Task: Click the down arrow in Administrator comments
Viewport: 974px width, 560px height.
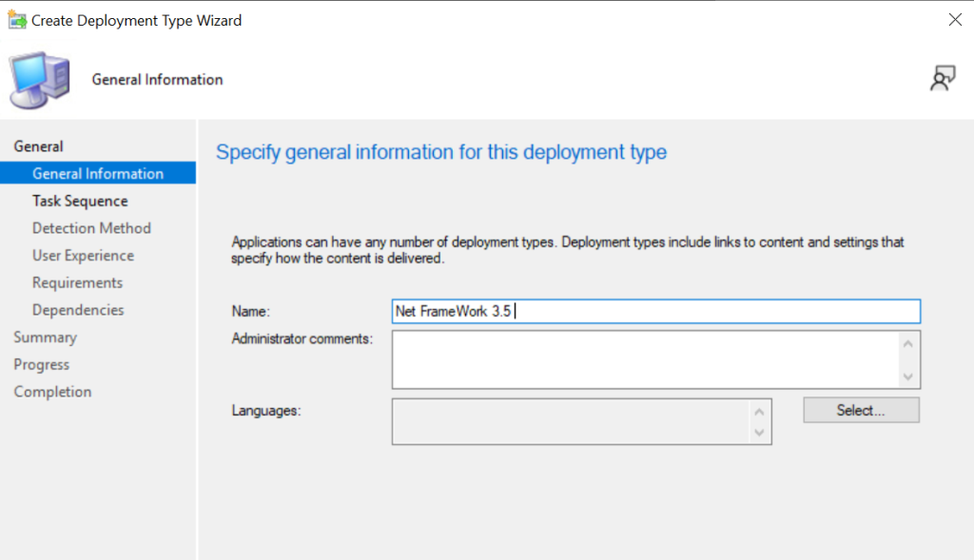Action: (x=908, y=377)
